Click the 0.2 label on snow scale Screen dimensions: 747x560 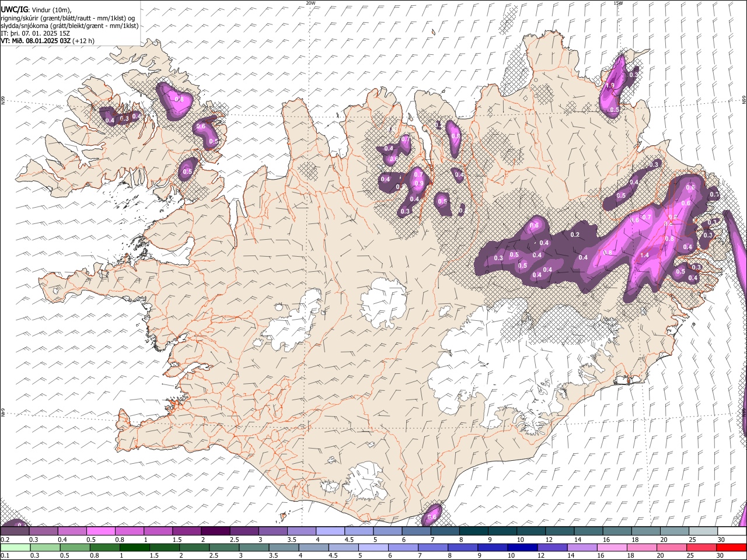pos(4,540)
